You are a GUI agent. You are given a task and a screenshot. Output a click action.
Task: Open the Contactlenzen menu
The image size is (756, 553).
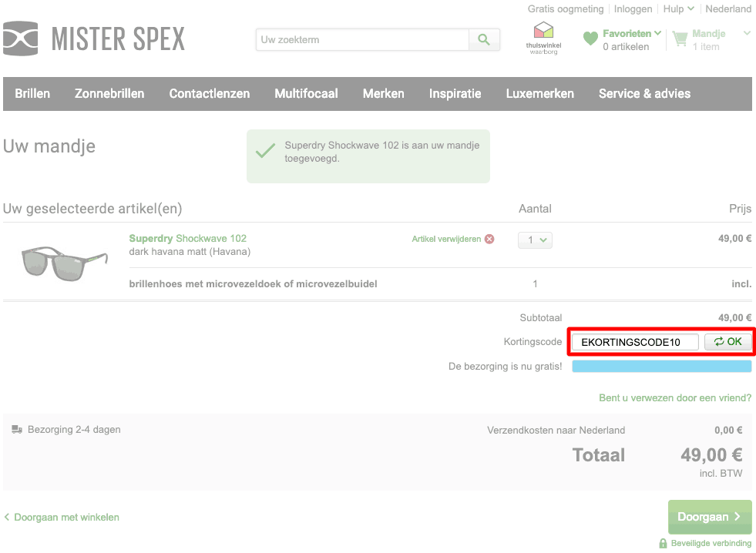coord(210,93)
